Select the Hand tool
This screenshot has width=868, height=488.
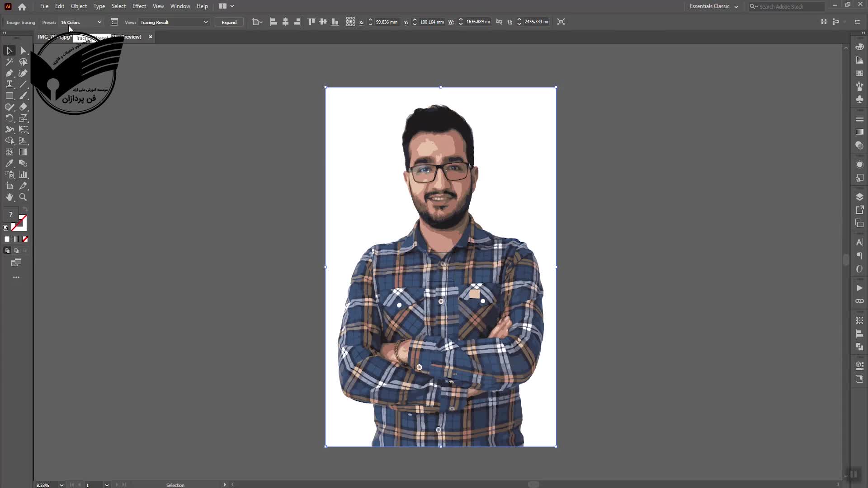tap(9, 197)
